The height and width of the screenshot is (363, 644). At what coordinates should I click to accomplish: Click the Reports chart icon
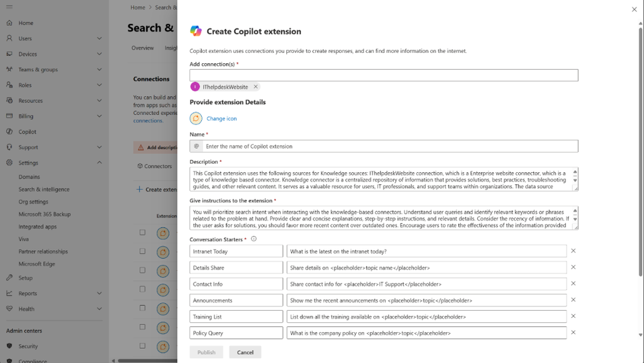tap(10, 293)
